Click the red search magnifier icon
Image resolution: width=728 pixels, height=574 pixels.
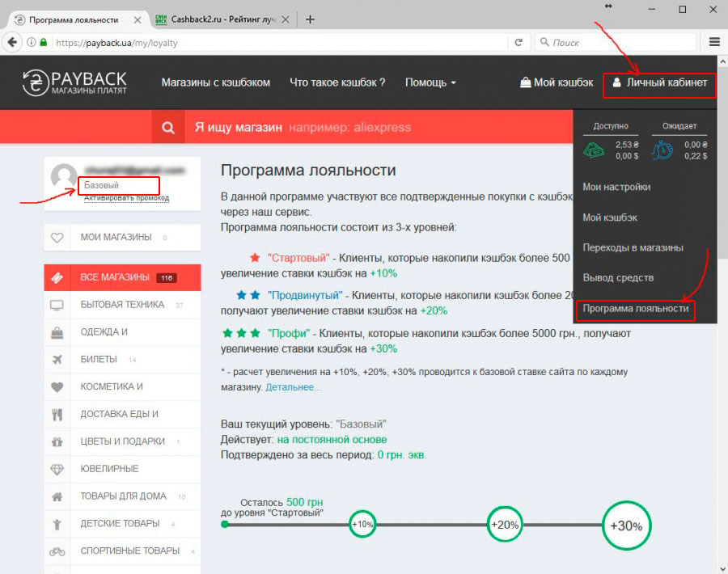(168, 127)
